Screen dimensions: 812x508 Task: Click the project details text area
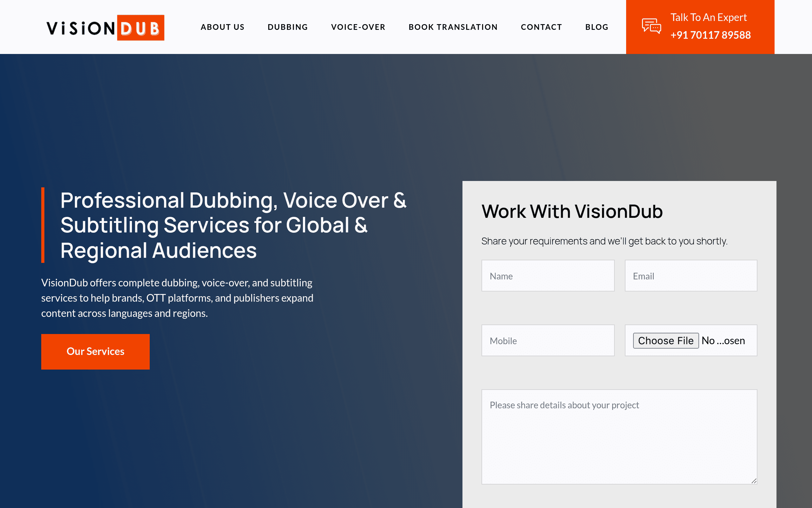(619, 437)
